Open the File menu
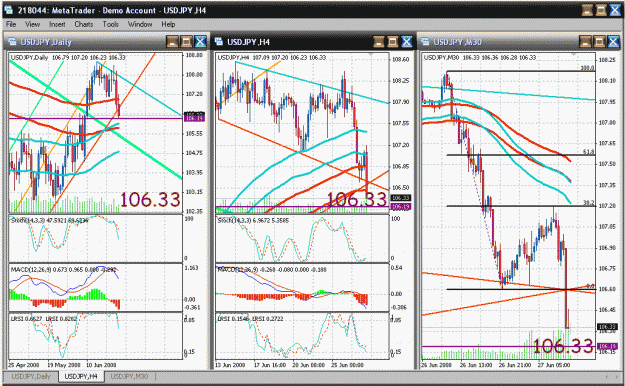This screenshot has width=625, height=386. (11, 24)
